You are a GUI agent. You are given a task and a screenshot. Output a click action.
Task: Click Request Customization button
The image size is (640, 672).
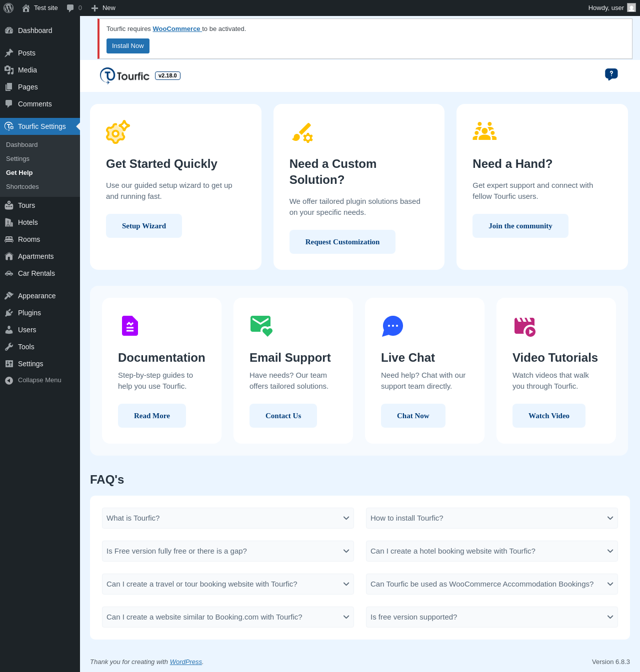342,242
